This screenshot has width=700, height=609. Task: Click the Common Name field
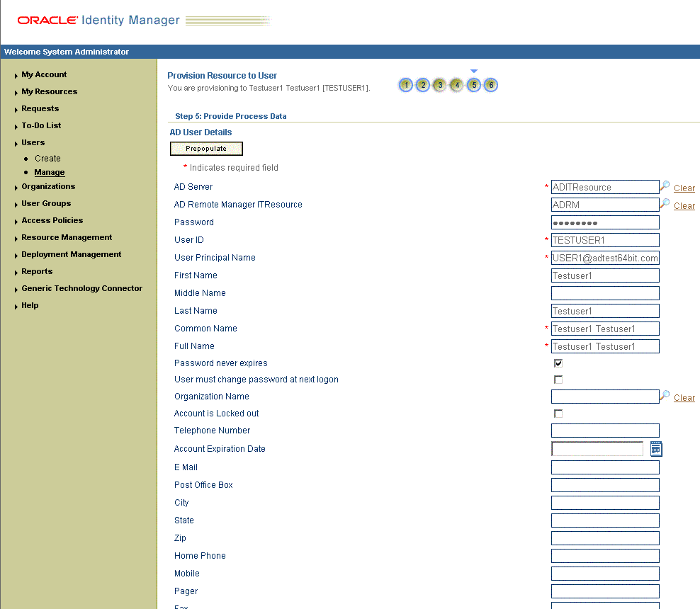tap(605, 329)
